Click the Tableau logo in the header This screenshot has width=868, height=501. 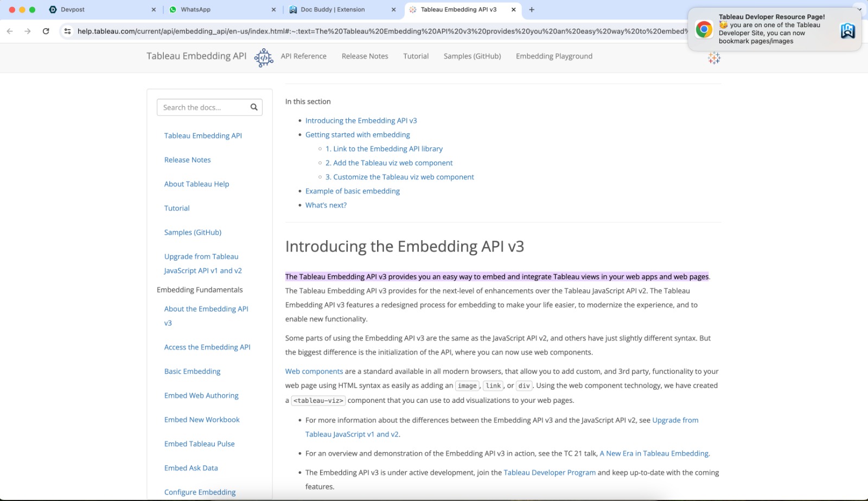click(x=714, y=58)
